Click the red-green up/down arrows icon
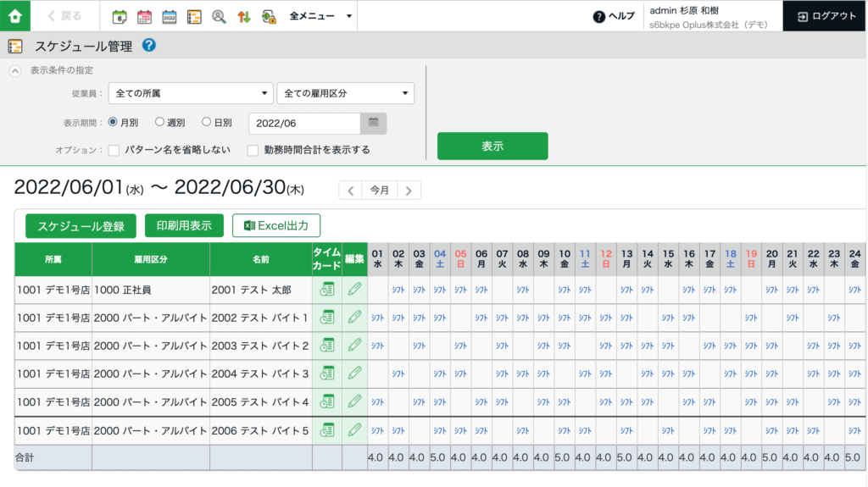This screenshot has height=487, width=868. [244, 16]
